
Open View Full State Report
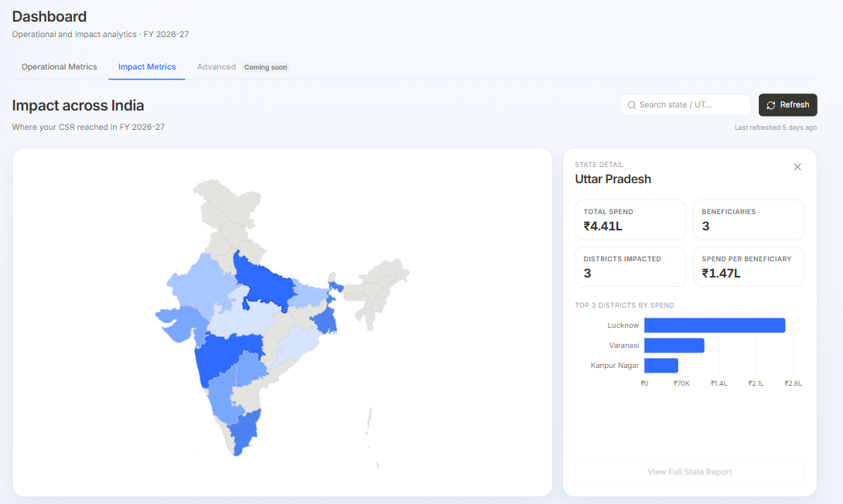[x=689, y=472]
